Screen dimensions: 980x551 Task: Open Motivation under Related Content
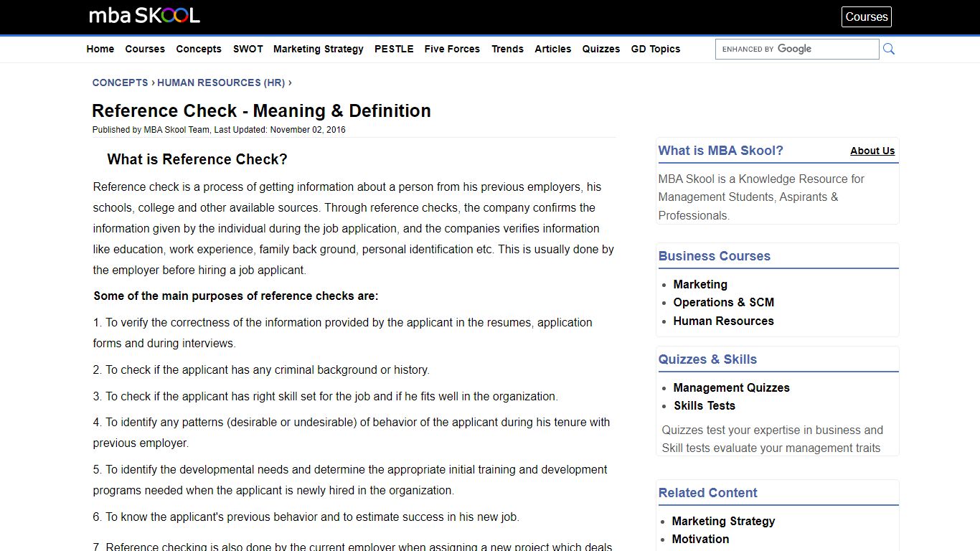click(x=700, y=539)
